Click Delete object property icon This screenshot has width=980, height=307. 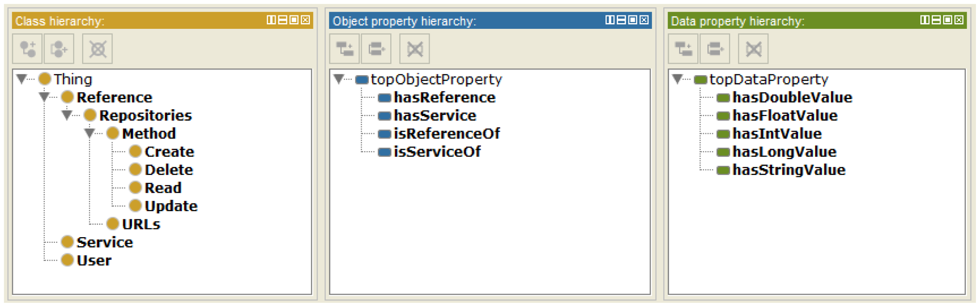point(415,49)
